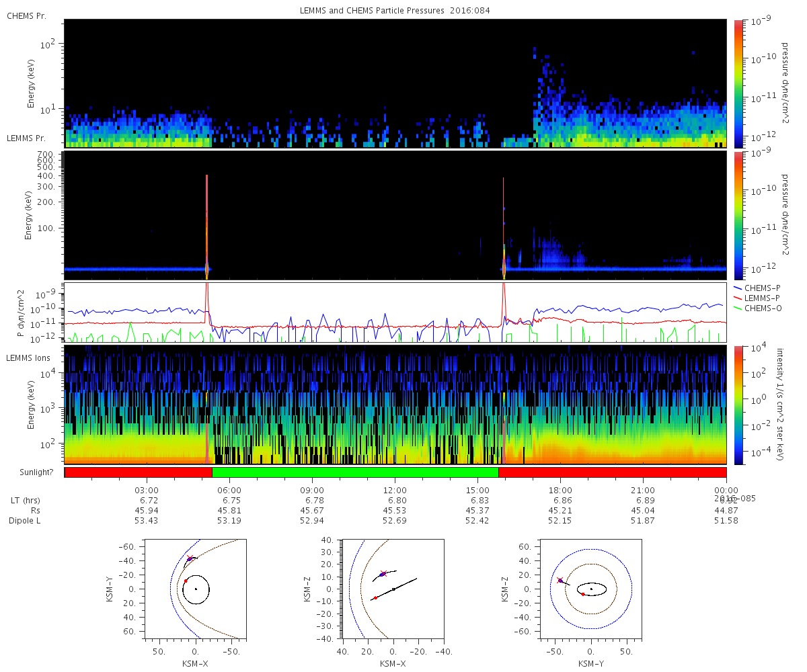Click the 03:00 time axis tick label
The height and width of the screenshot is (672, 807).
click(x=147, y=491)
